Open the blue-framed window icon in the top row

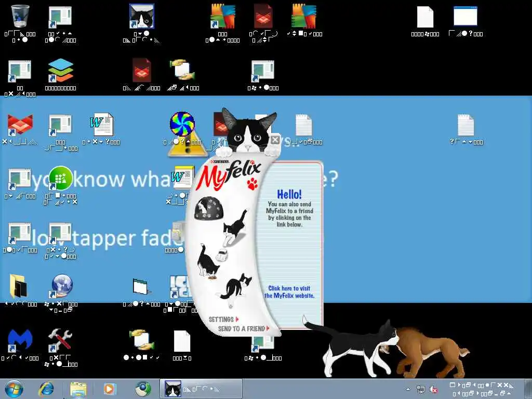(465, 16)
